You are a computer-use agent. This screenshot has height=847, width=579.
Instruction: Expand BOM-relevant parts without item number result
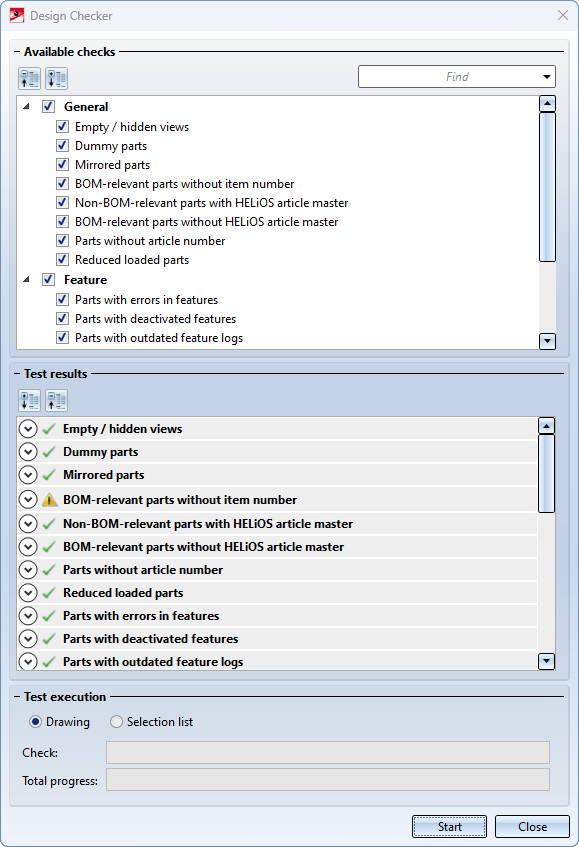(28, 500)
